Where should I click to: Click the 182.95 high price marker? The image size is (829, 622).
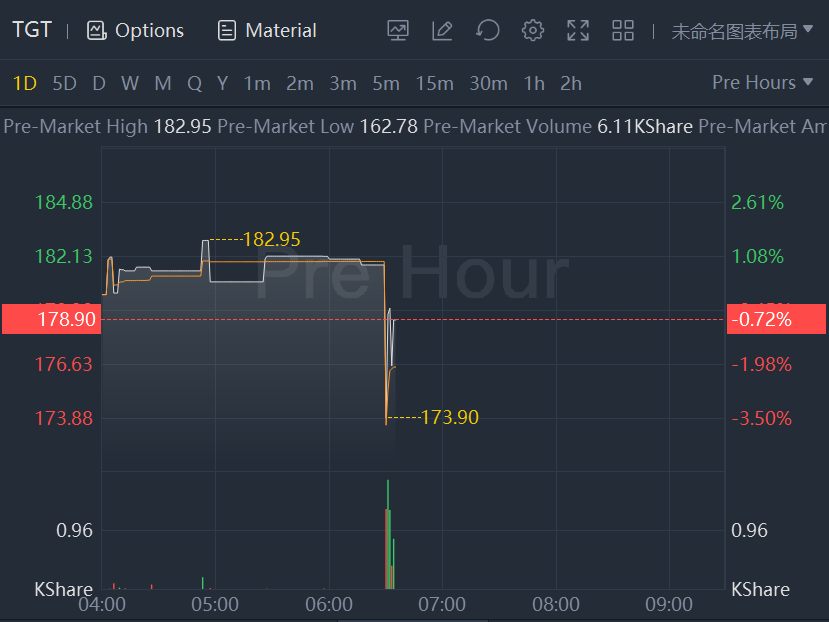[x=271, y=240]
